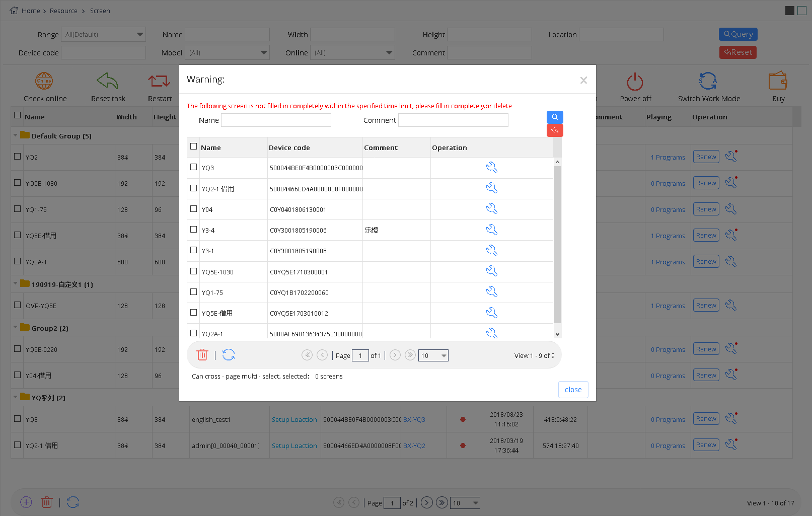Click the red trash delete icon in dialog

coord(202,355)
